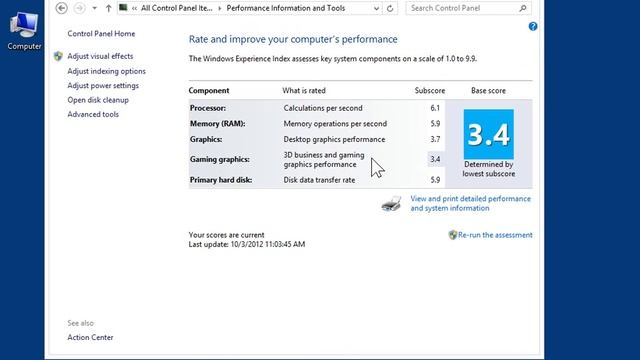Viewport: 640px width, 360px height.
Task: Click 'Your scores are current' status text
Action: pyautogui.click(x=227, y=235)
